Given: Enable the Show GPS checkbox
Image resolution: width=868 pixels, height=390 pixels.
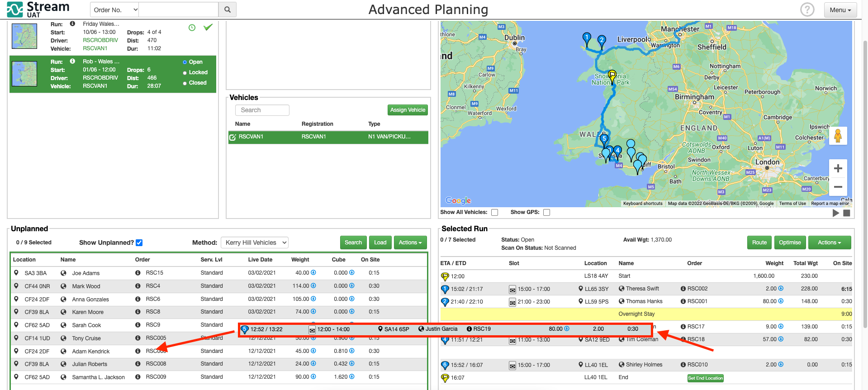Looking at the screenshot, I should coord(546,212).
